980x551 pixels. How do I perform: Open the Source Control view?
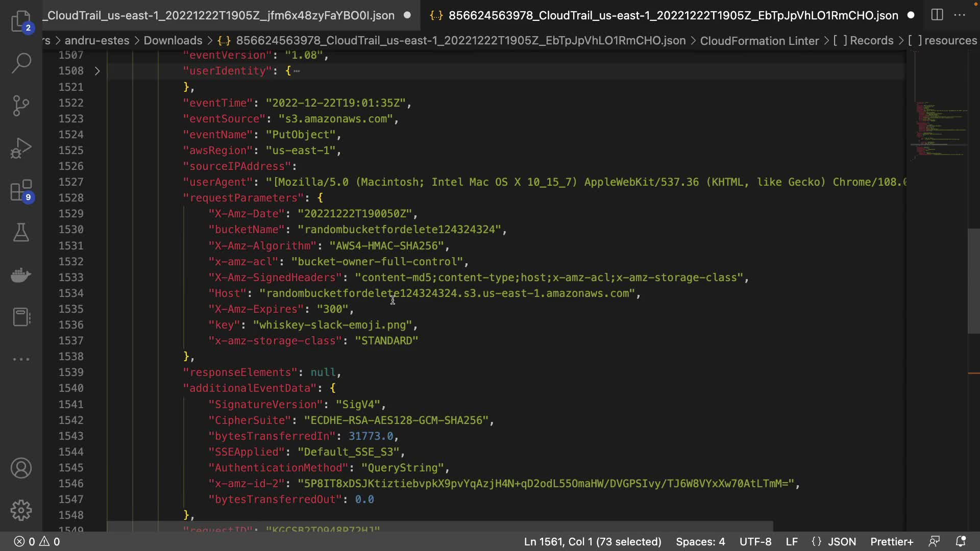coord(21,106)
